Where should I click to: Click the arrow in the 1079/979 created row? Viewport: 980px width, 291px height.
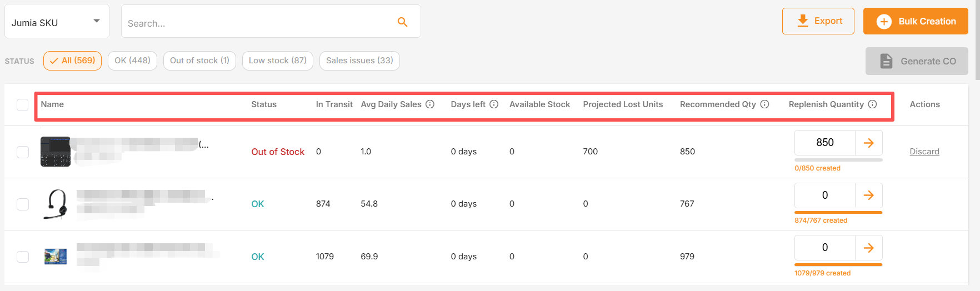(x=869, y=248)
